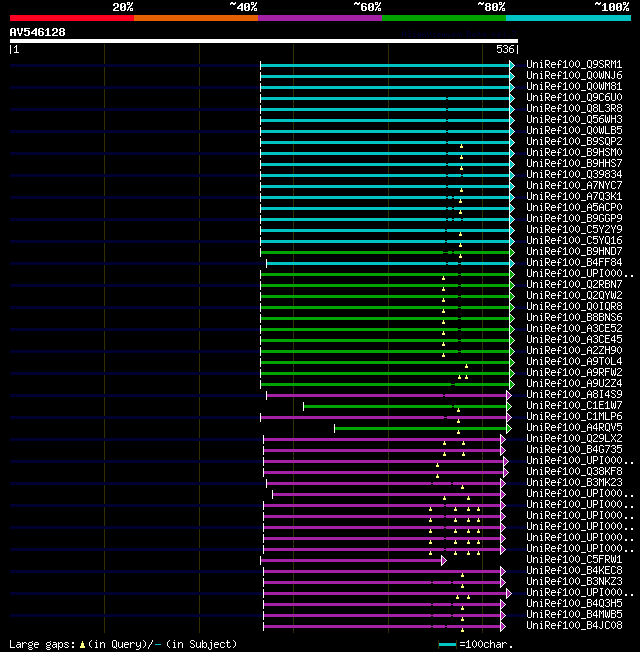Image resolution: width=640 pixels, height=652 pixels.
Task: Click the orange ~40% identity legend segment
Action: click(x=196, y=18)
